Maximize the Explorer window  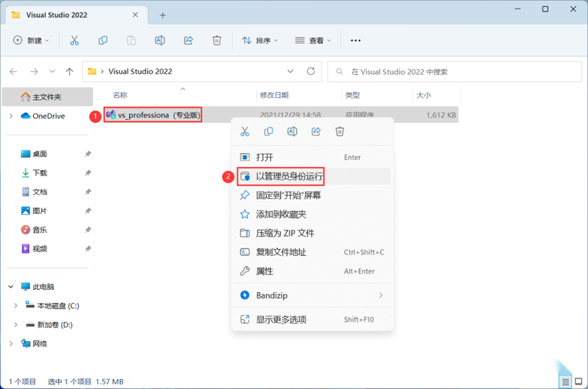pyautogui.click(x=545, y=9)
